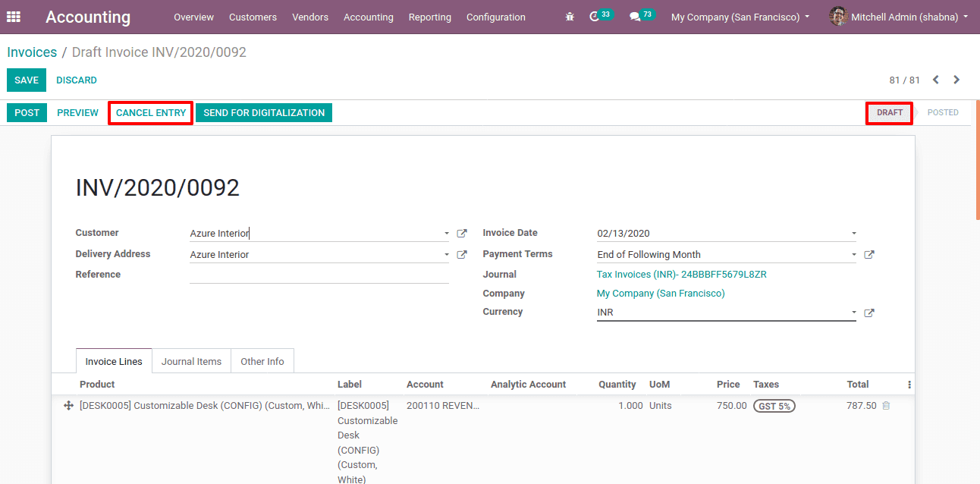Click the GST 5% tax tag
Image resolution: width=980 pixels, height=484 pixels.
[x=774, y=406]
